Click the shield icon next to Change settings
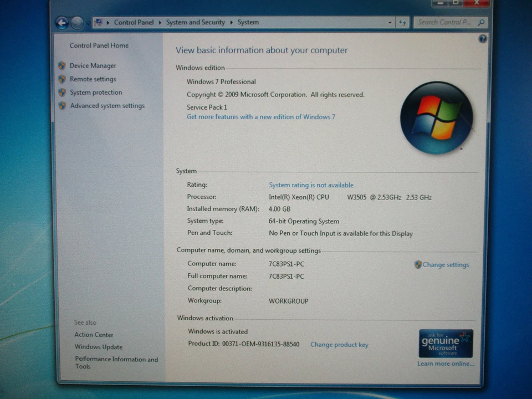The height and width of the screenshot is (399, 532). [417, 264]
